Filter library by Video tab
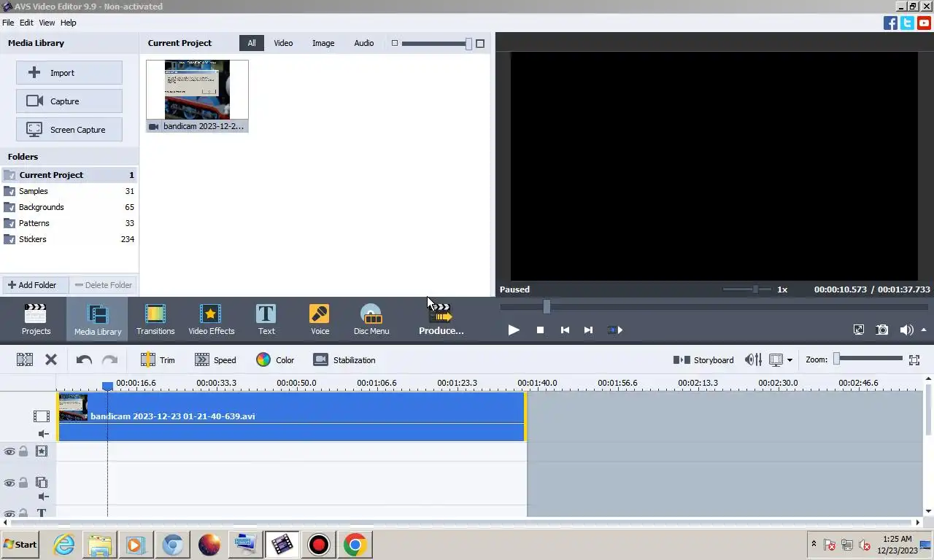This screenshot has height=560, width=934. 283,43
